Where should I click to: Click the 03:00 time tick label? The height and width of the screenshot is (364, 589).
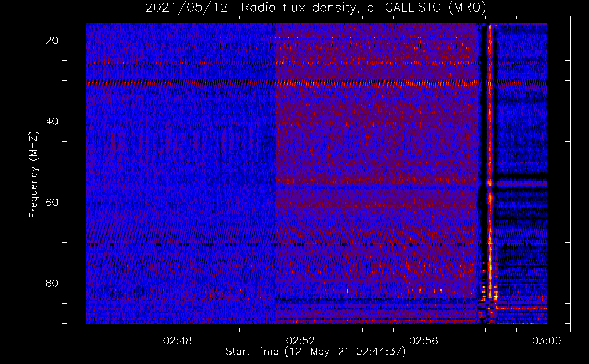click(x=547, y=341)
